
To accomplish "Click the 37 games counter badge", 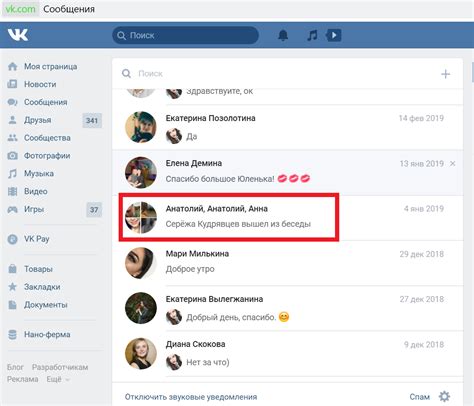I will (x=94, y=210).
